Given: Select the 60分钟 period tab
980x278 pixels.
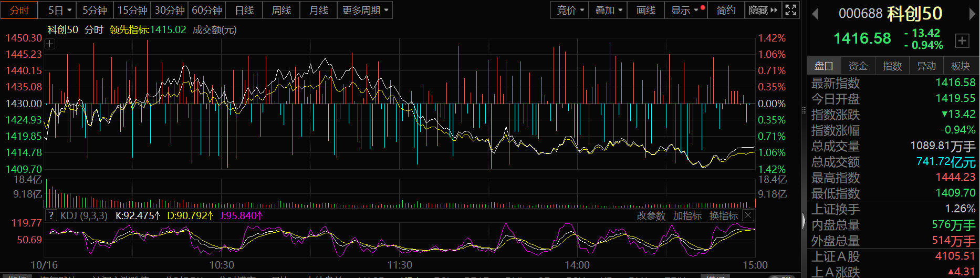Looking at the screenshot, I should (206, 10).
